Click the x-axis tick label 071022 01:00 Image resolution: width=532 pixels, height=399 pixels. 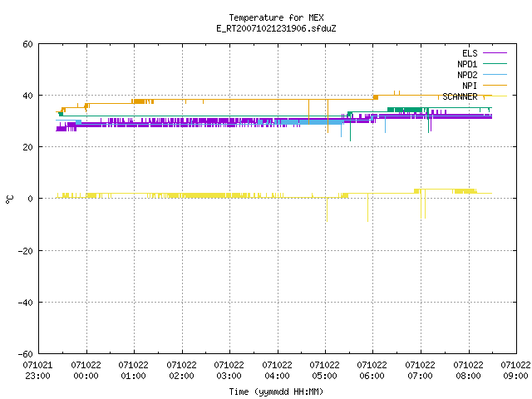tap(134, 371)
